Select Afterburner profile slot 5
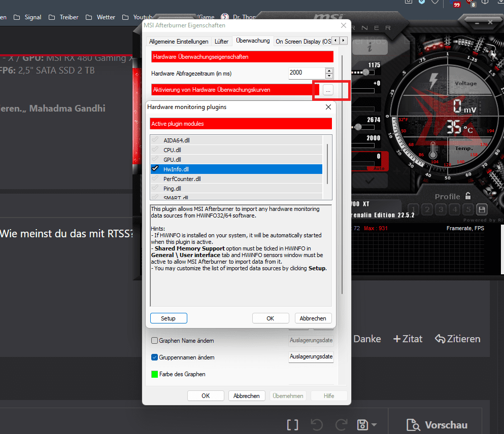Screen dimensions: 504x434 pos(468,209)
